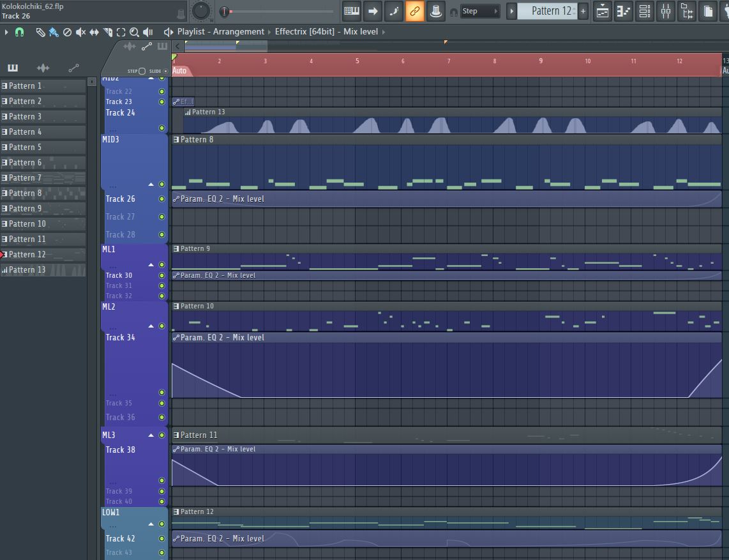The width and height of the screenshot is (729, 560).
Task: Enable the STEP editing mode toggle
Action: (142, 71)
